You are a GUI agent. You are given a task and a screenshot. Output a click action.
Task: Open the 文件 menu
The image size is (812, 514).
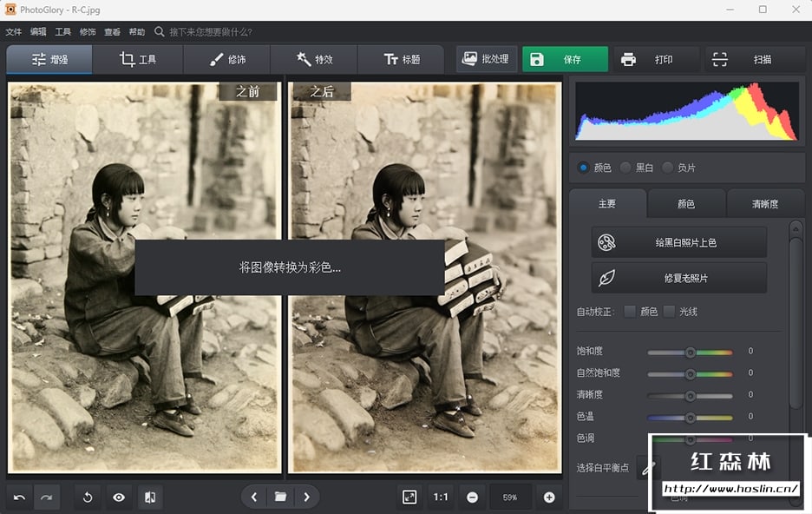(x=13, y=32)
